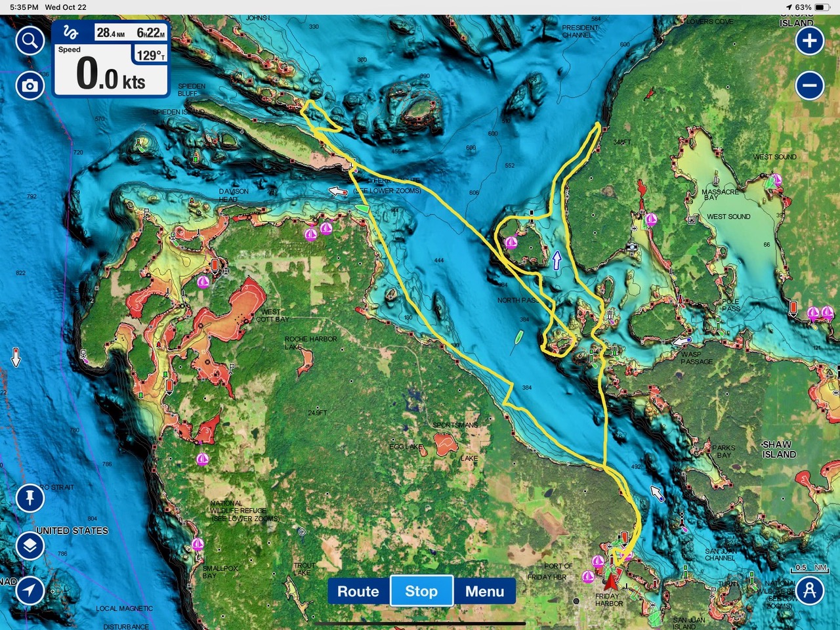Drop a marker with the pin icon
The height and width of the screenshot is (630, 840).
(x=30, y=498)
